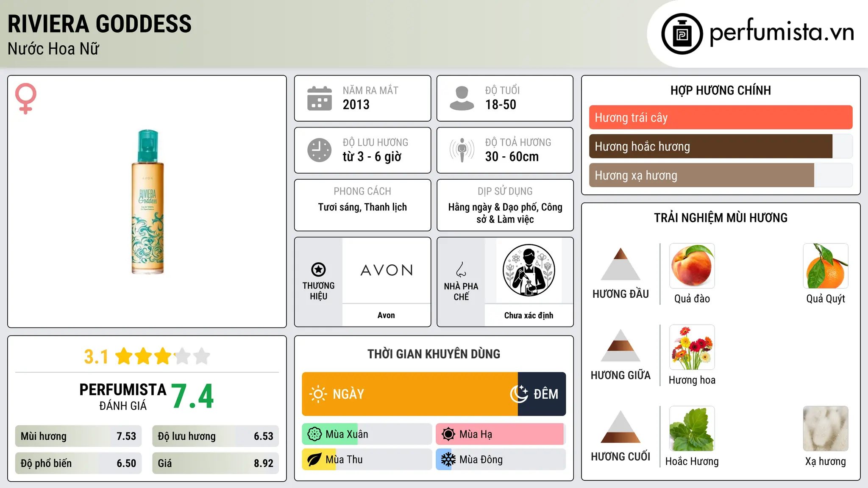This screenshot has width=868, height=488.
Task: Click the Mùi hương 7.53 score row
Action: (x=78, y=436)
